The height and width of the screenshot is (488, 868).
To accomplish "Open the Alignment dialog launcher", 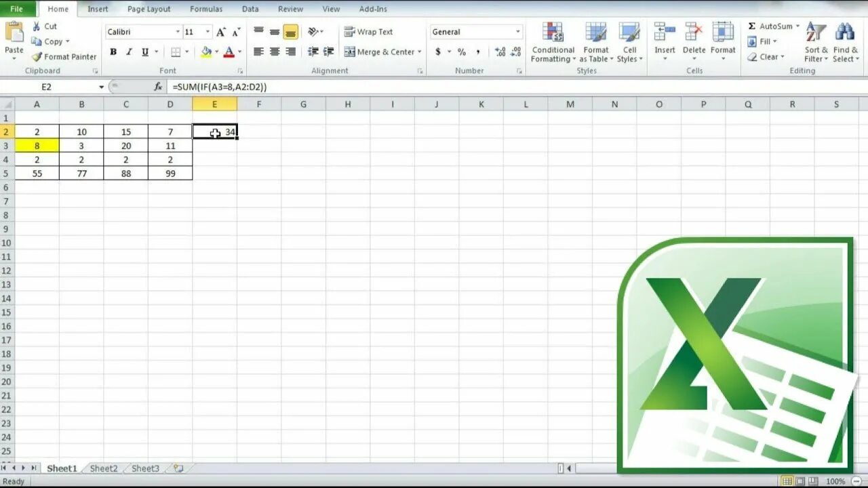I will 420,71.
